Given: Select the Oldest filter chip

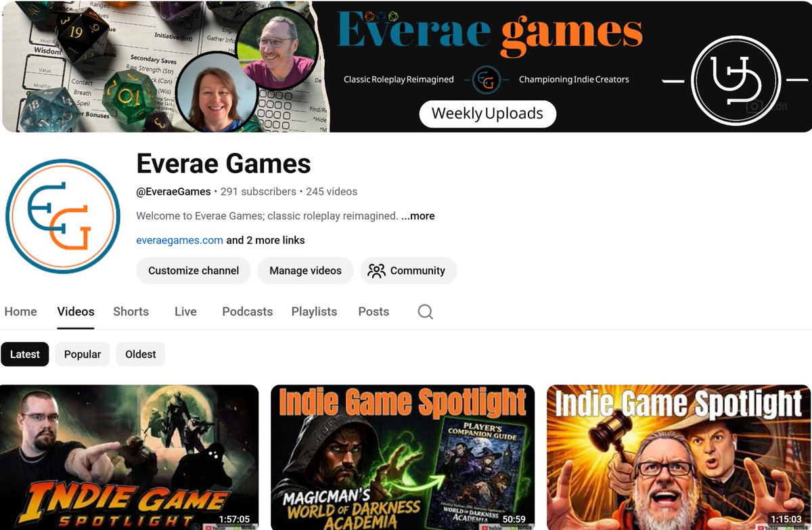Looking at the screenshot, I should pyautogui.click(x=141, y=354).
